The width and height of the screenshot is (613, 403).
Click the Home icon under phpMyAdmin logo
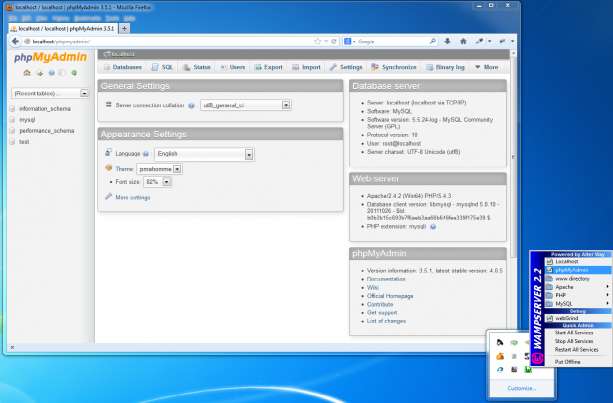27,73
